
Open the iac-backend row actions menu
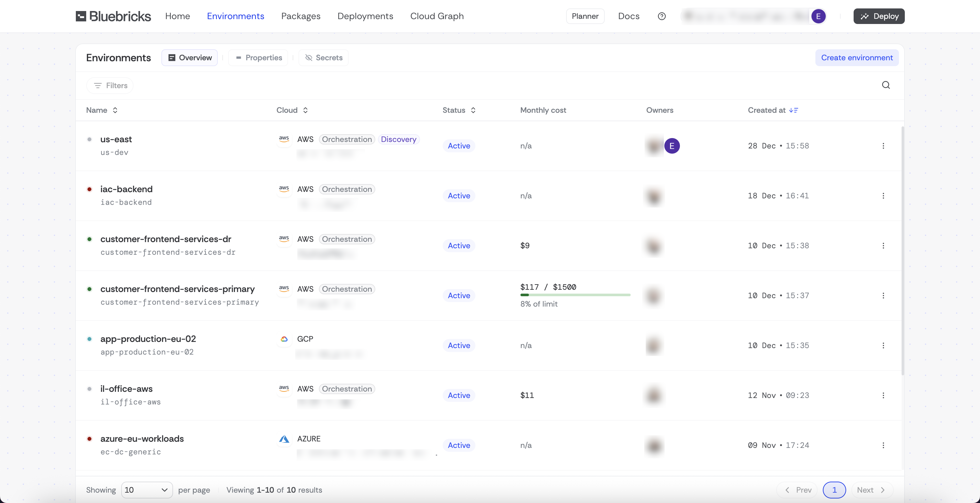(883, 196)
